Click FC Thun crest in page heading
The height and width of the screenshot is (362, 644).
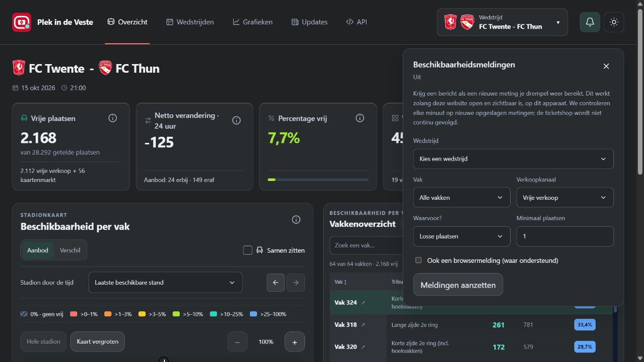point(105,68)
